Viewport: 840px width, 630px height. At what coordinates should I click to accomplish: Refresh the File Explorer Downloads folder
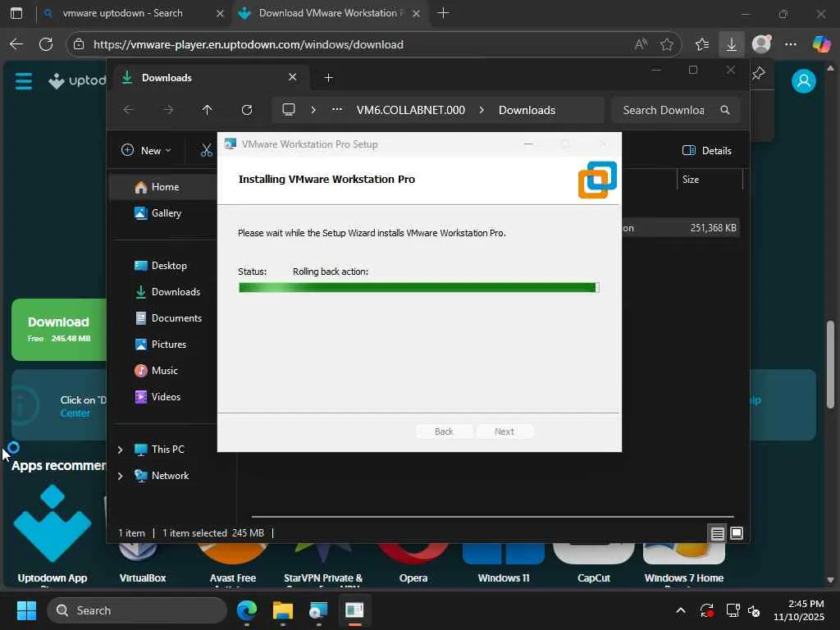click(x=247, y=110)
